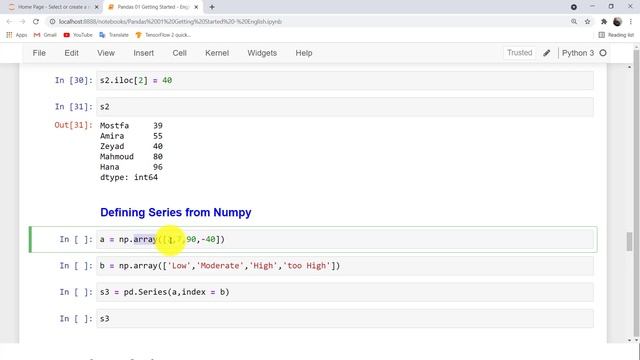Viewport: 640px width, 360px height.
Task: Click the Out[31] output prompt
Action: (x=73, y=125)
